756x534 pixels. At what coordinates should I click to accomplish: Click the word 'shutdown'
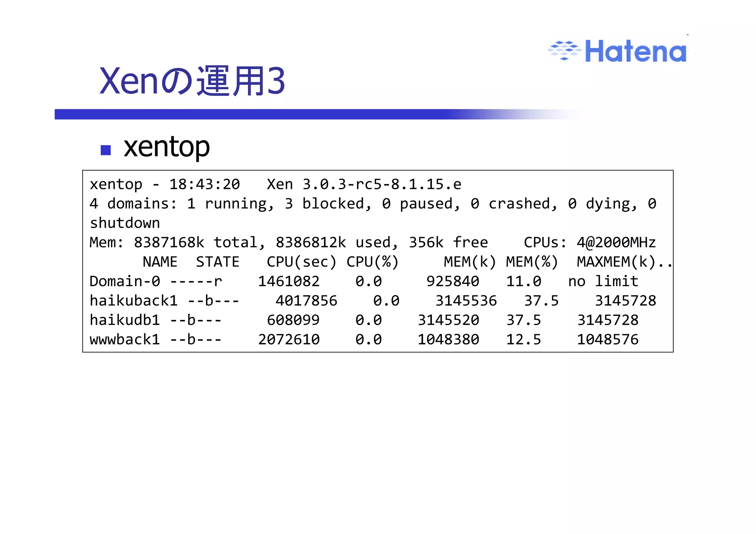[x=125, y=223]
